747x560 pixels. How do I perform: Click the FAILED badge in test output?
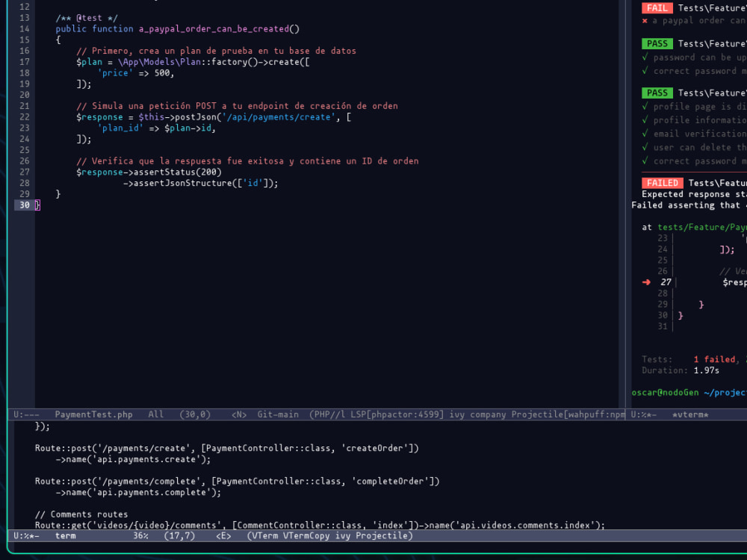coord(662,183)
